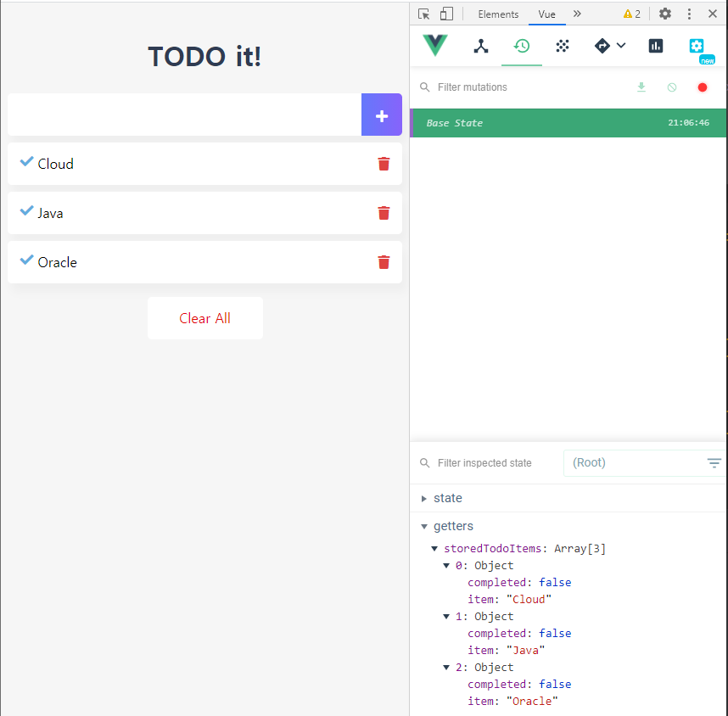Close the DevTools panel

click(712, 14)
